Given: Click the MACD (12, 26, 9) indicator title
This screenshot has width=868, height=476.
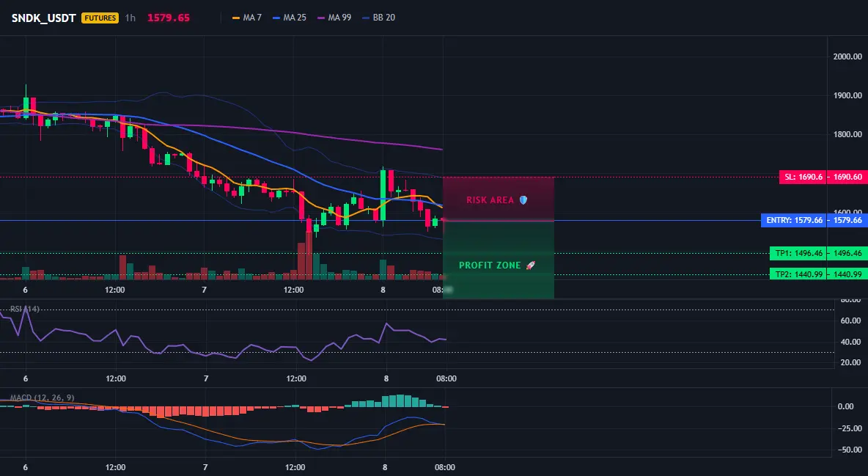Looking at the screenshot, I should (42, 398).
